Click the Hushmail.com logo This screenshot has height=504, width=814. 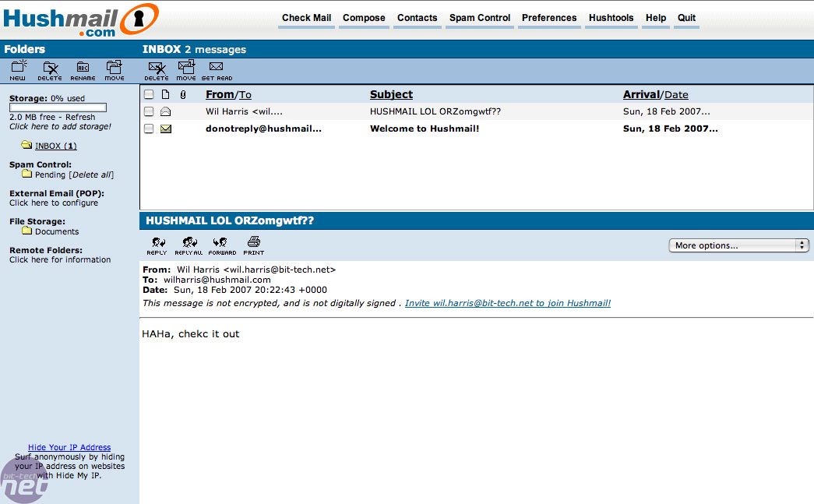80,20
